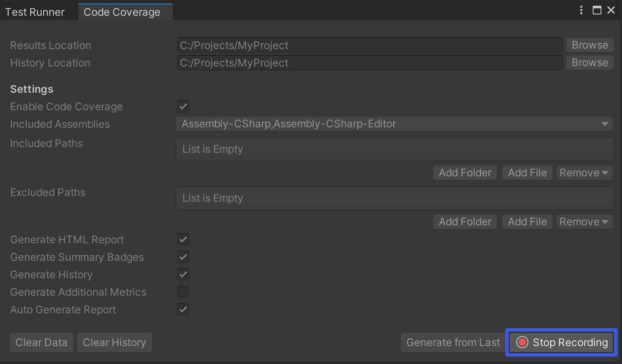Viewport: 622px width, 364px height.
Task: Maximize the Code Coverage window
Action: [x=597, y=10]
